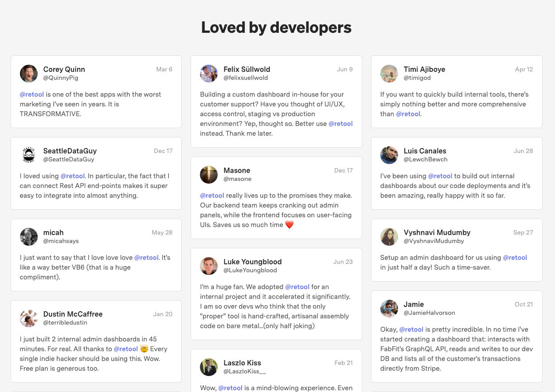This screenshot has width=555, height=392.
Task: Open @retool mention in Corey Quinn's tweet
Action: 32,94
